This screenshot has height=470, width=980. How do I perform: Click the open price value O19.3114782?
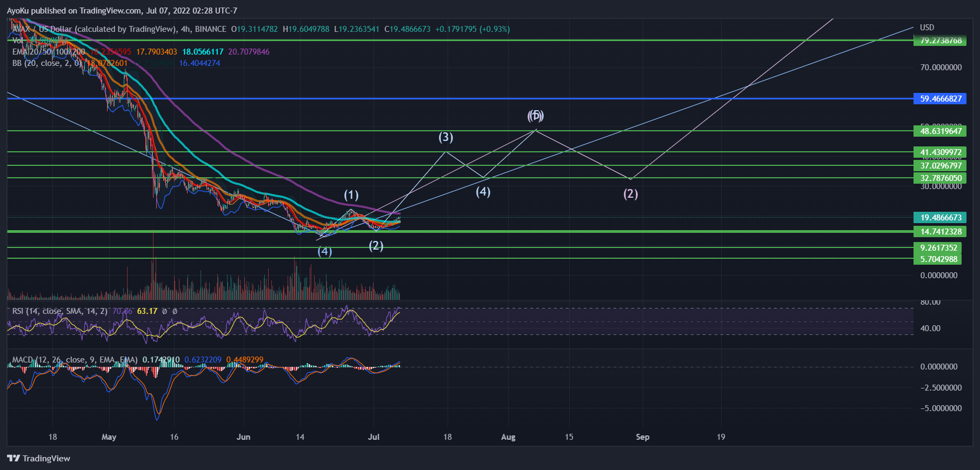coord(254,29)
